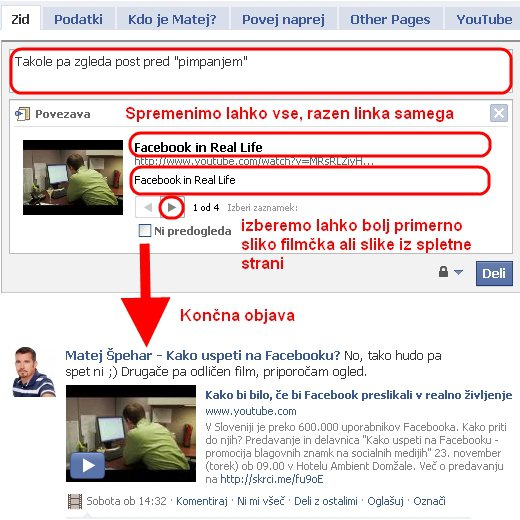
Task: Open the skrci.me short link
Action: 272,479
